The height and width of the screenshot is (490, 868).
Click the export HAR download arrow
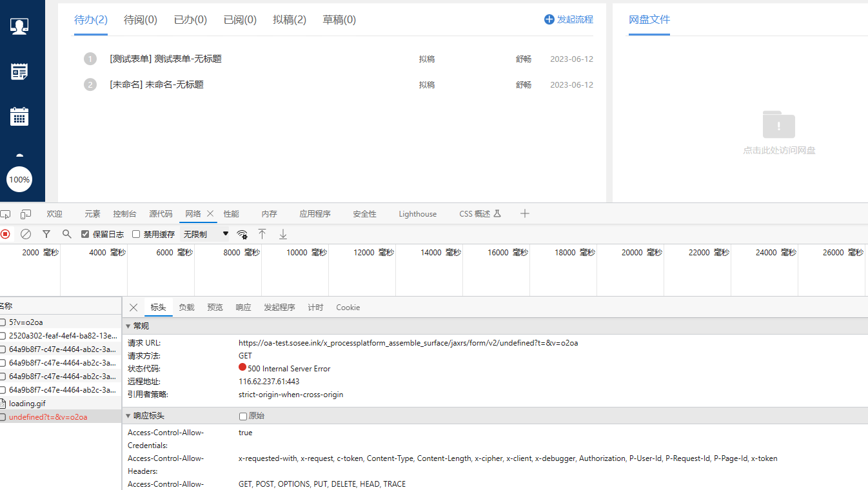(283, 234)
